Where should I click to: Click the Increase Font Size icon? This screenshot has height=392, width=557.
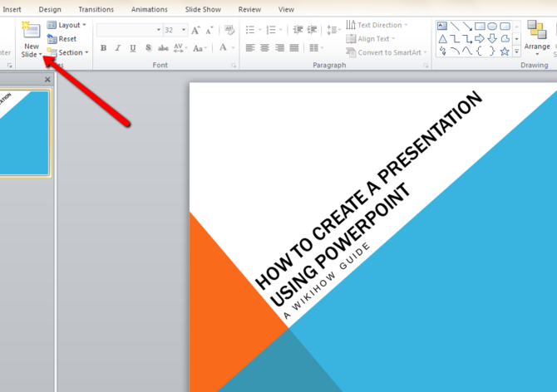click(196, 30)
